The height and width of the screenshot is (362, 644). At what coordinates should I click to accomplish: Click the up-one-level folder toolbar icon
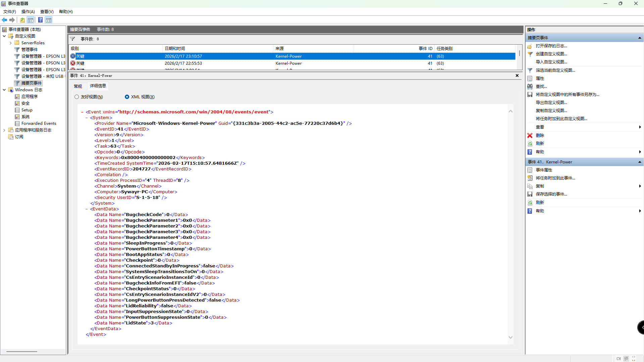[22, 20]
